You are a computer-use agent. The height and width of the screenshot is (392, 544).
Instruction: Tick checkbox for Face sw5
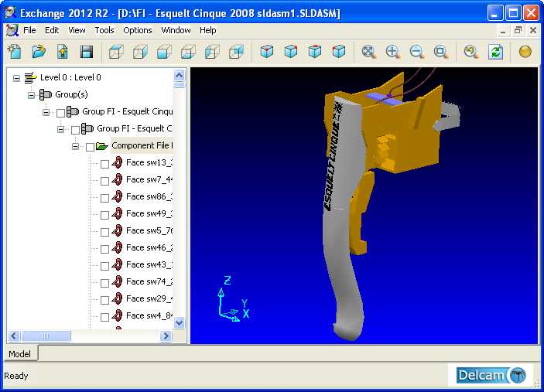click(104, 231)
